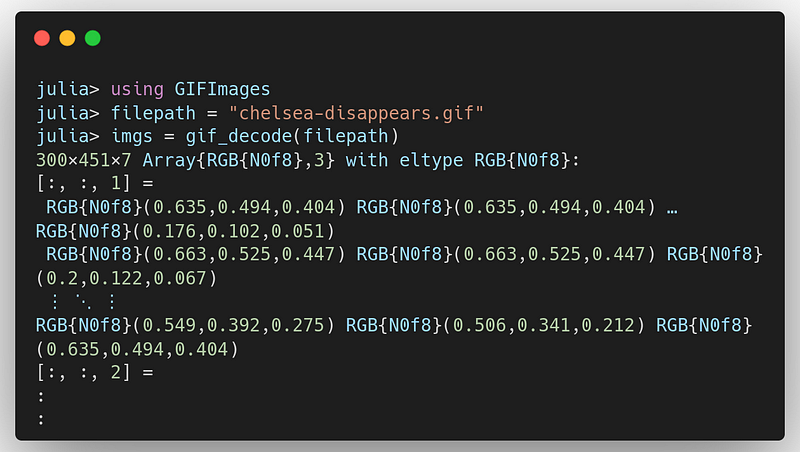Click the green maximize window button
800x452 pixels.
pyautogui.click(x=93, y=38)
